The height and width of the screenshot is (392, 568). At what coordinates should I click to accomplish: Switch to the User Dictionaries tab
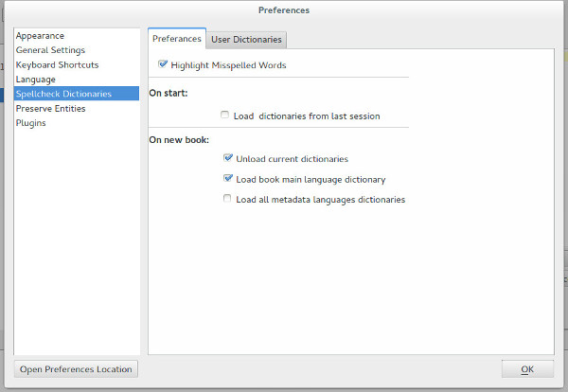pos(246,40)
